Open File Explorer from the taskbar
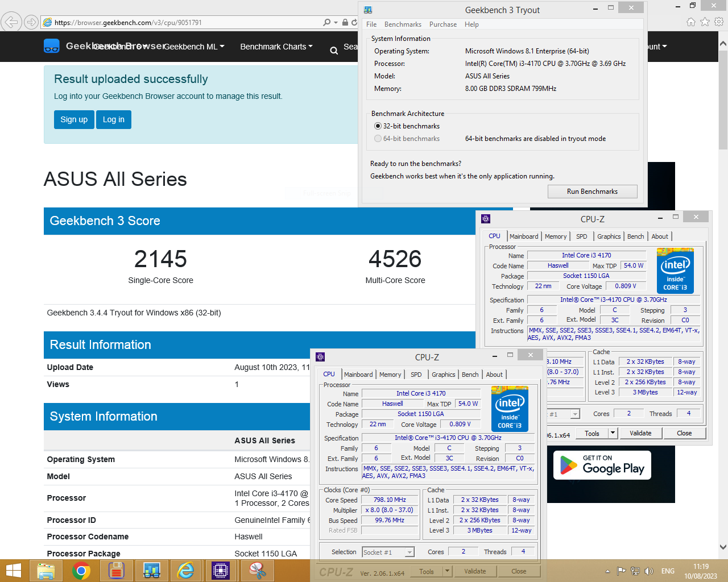 [45, 571]
